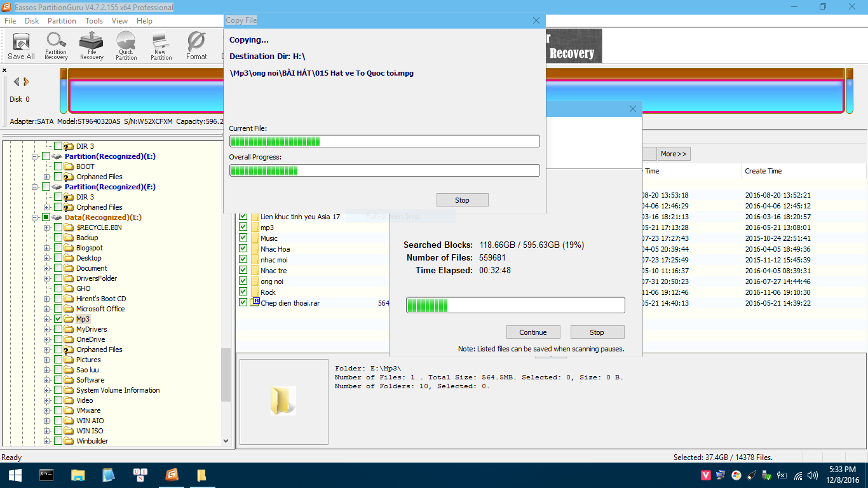Uncheck the ong noi folder checkbox
This screenshot has width=868, height=488.
click(x=243, y=281)
